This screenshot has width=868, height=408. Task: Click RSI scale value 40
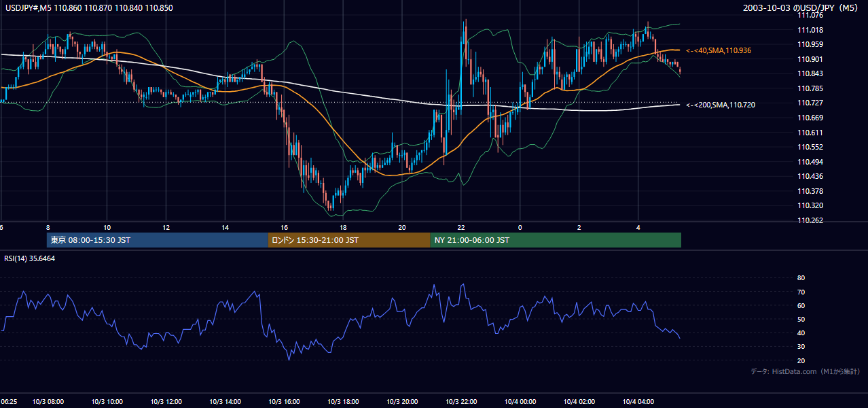click(801, 333)
